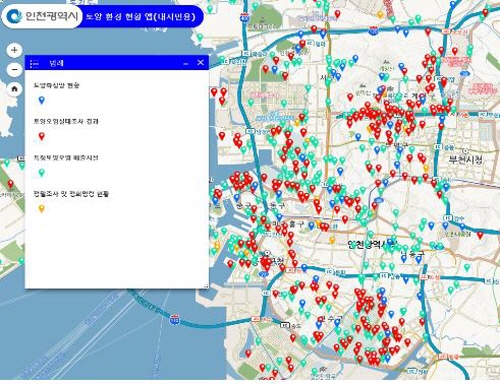The width and height of the screenshot is (500, 384).
Task: Zoom out with the minus button
Action: [x=14, y=70]
